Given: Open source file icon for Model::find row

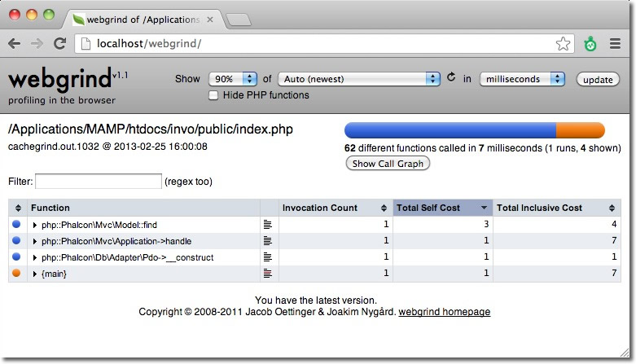Looking at the screenshot, I should [x=267, y=224].
